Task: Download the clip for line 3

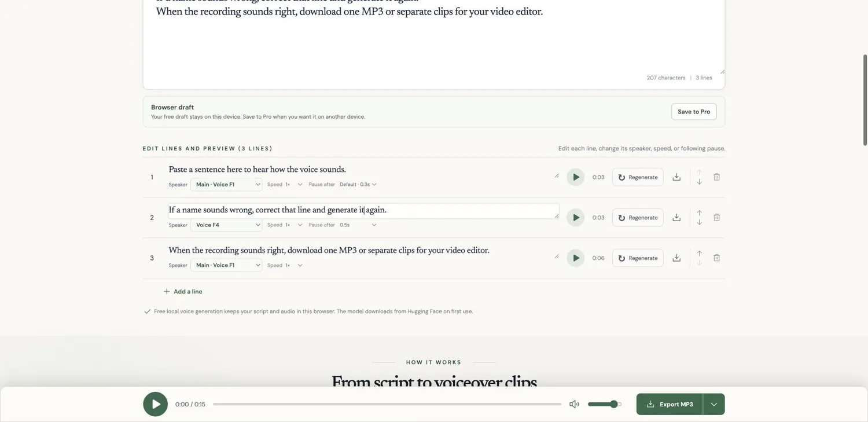Action: coord(676,258)
